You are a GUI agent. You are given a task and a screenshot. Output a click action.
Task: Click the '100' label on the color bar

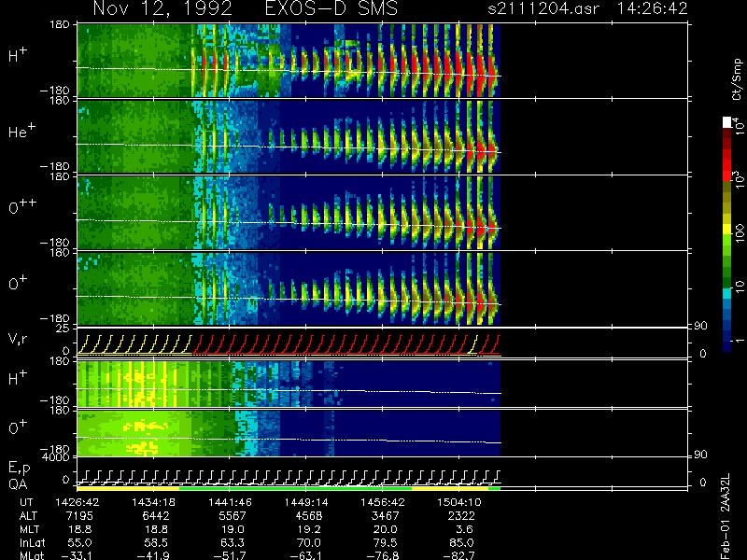[x=739, y=233]
